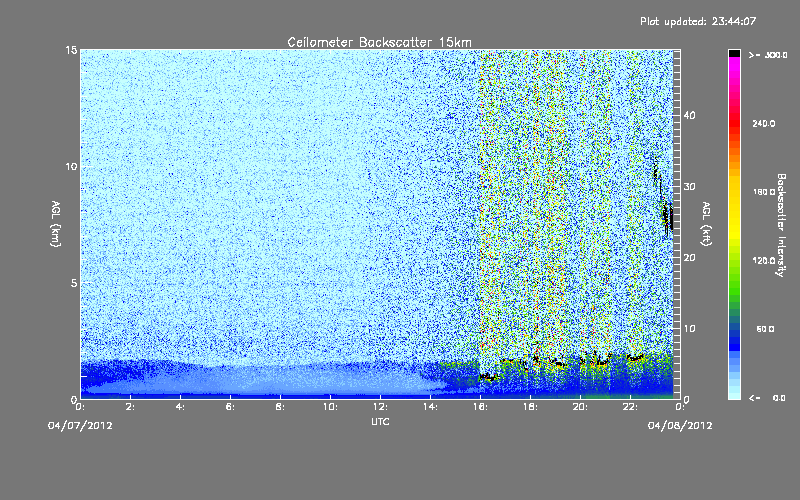The width and height of the screenshot is (800, 500).
Task: Click the x-axis tick label 16:
Action: coord(480,407)
